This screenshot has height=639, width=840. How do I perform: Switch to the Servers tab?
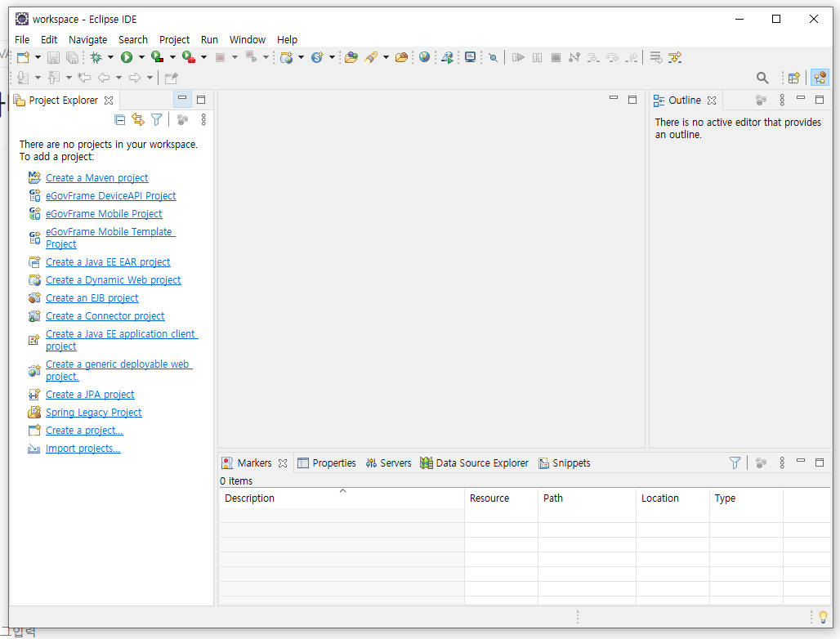pos(388,463)
